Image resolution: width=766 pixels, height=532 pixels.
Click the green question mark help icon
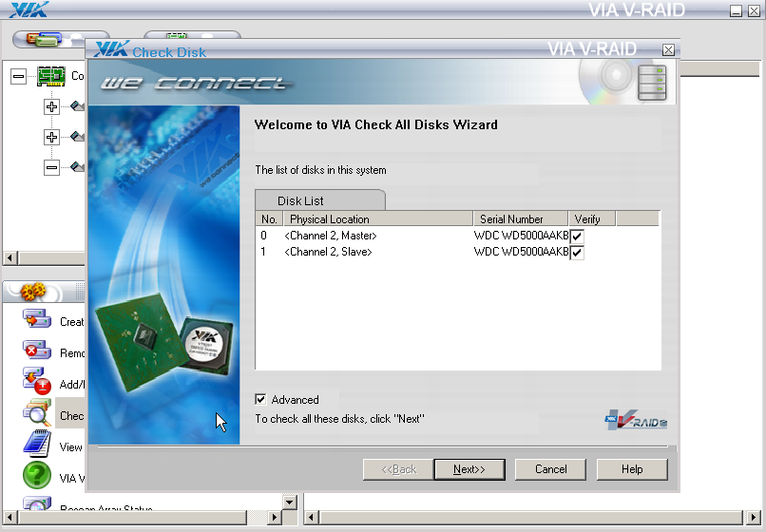(37, 475)
